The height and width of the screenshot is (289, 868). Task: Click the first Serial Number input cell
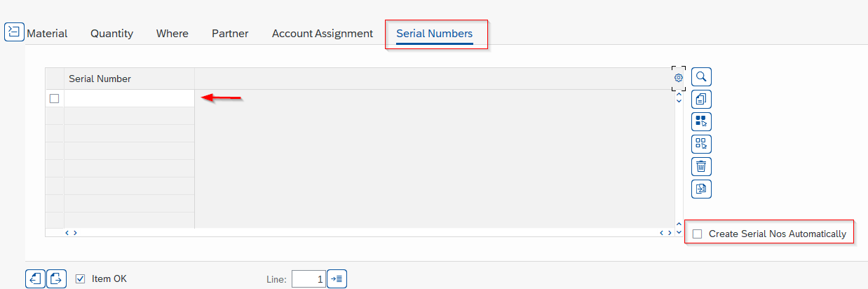pyautogui.click(x=129, y=99)
